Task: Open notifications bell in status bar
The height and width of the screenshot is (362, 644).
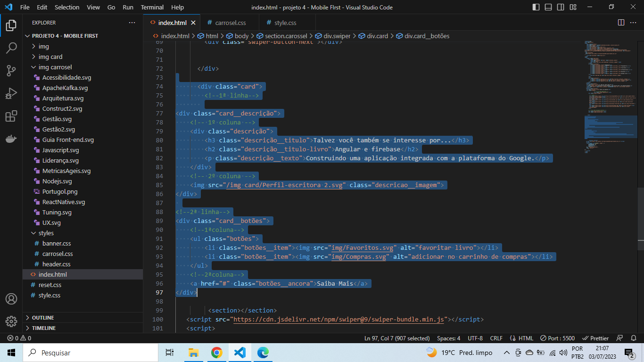Action: pyautogui.click(x=634, y=338)
